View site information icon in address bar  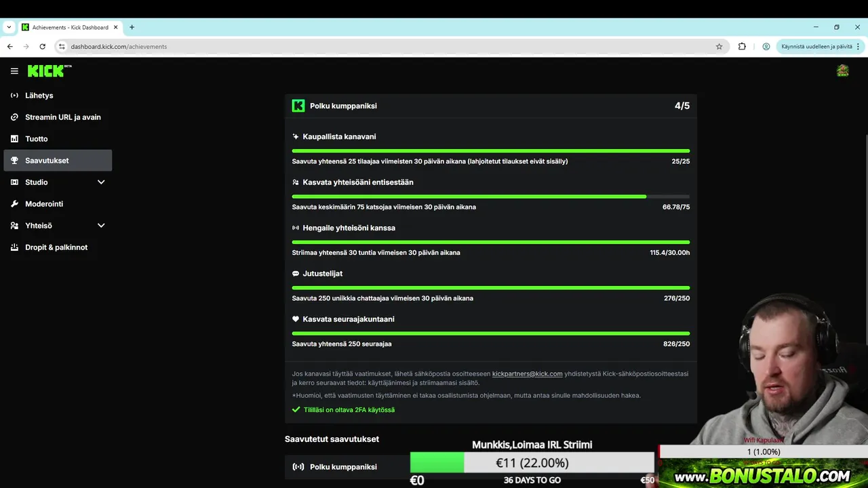(61, 47)
